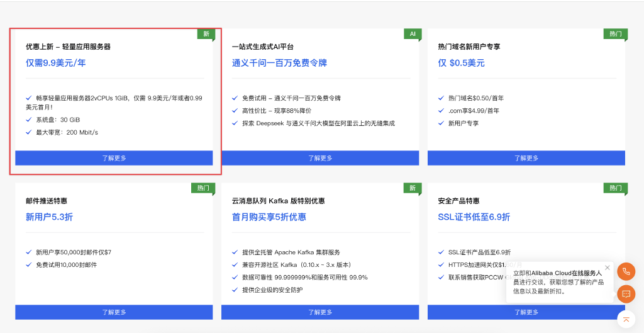Click the 新 badge on Kafka card
644x333 pixels.
click(x=413, y=188)
